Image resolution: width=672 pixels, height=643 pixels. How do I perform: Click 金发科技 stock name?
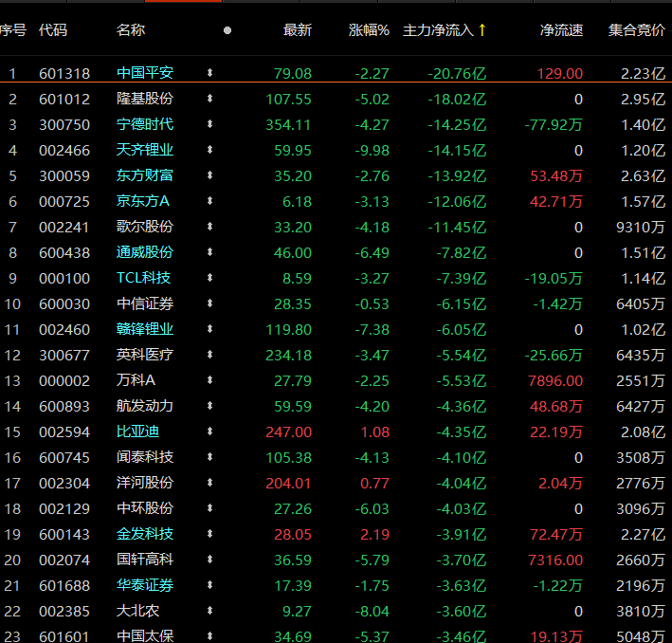click(x=145, y=534)
